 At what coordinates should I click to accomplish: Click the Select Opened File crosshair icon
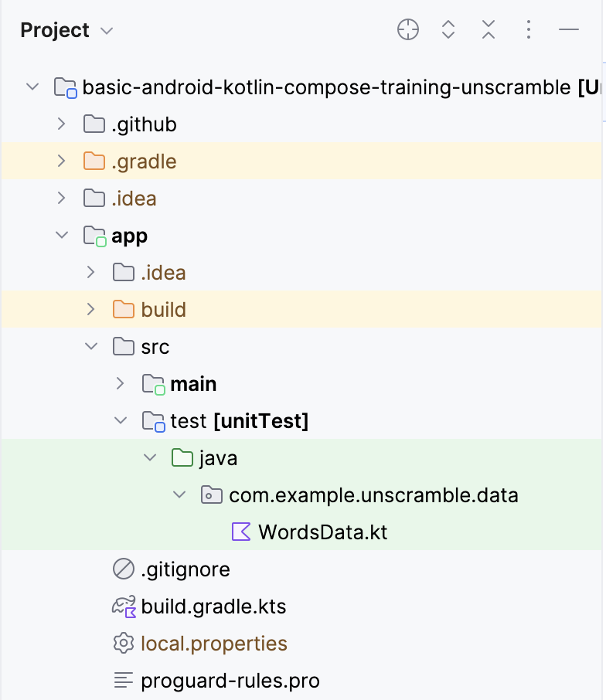pyautogui.click(x=407, y=29)
